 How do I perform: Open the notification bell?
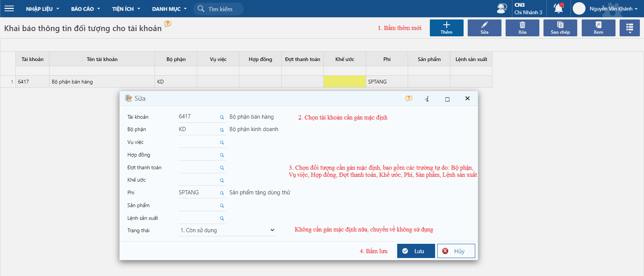pos(558,8)
